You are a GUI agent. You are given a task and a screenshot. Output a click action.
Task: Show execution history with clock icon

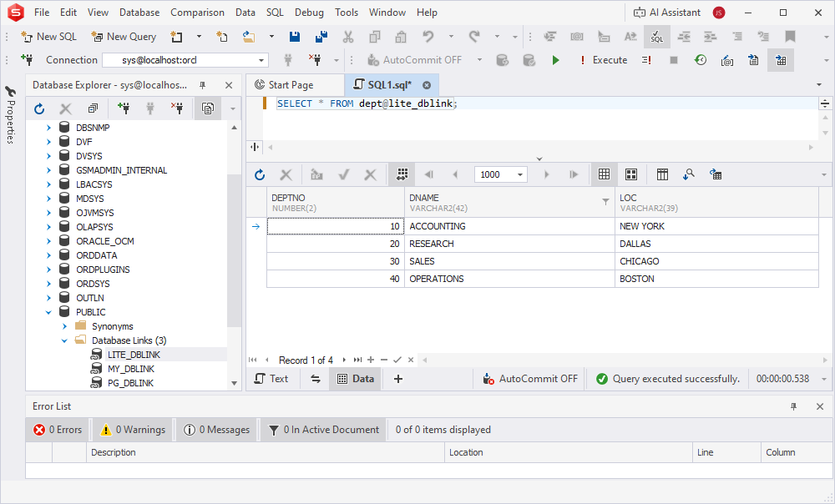pyautogui.click(x=699, y=59)
